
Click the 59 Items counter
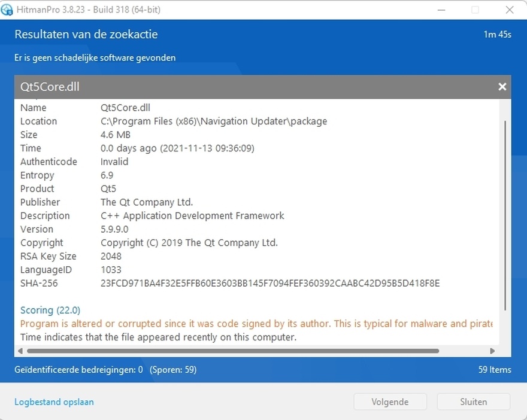tap(495, 370)
